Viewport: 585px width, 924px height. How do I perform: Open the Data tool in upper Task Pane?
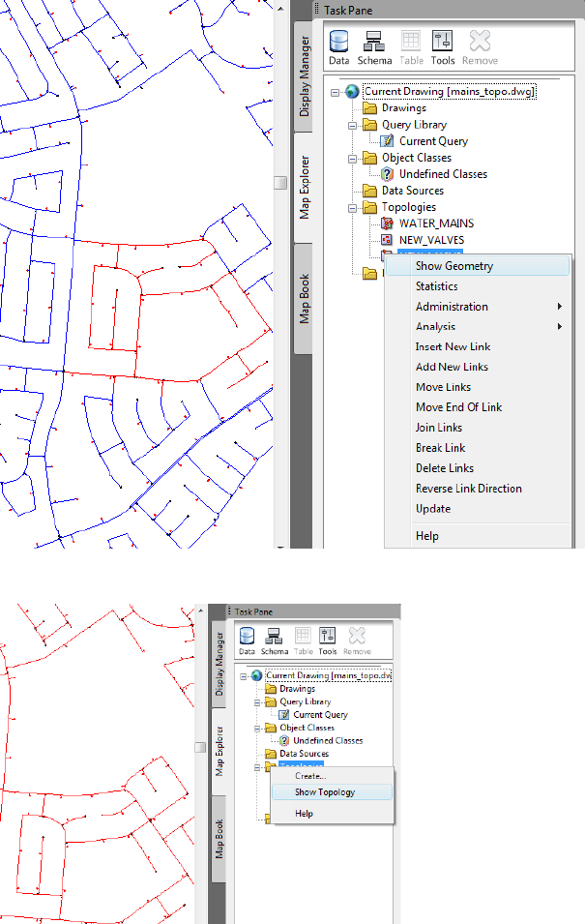click(338, 47)
